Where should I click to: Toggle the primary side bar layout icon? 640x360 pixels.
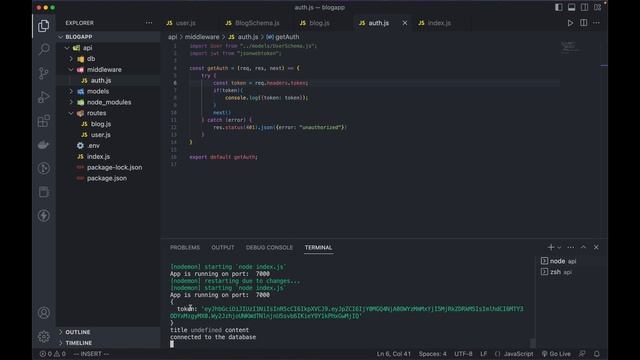(558, 7)
